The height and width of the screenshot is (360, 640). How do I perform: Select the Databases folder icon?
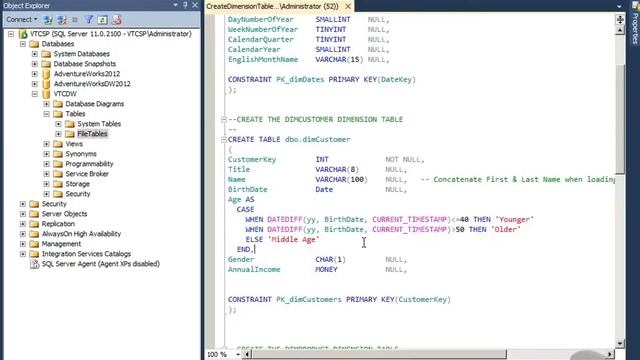[34, 44]
